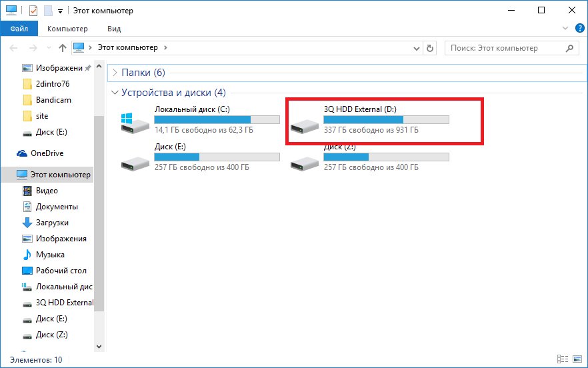The height and width of the screenshot is (368, 588).
Task: Switch to details view in status bar
Action: tap(562, 359)
